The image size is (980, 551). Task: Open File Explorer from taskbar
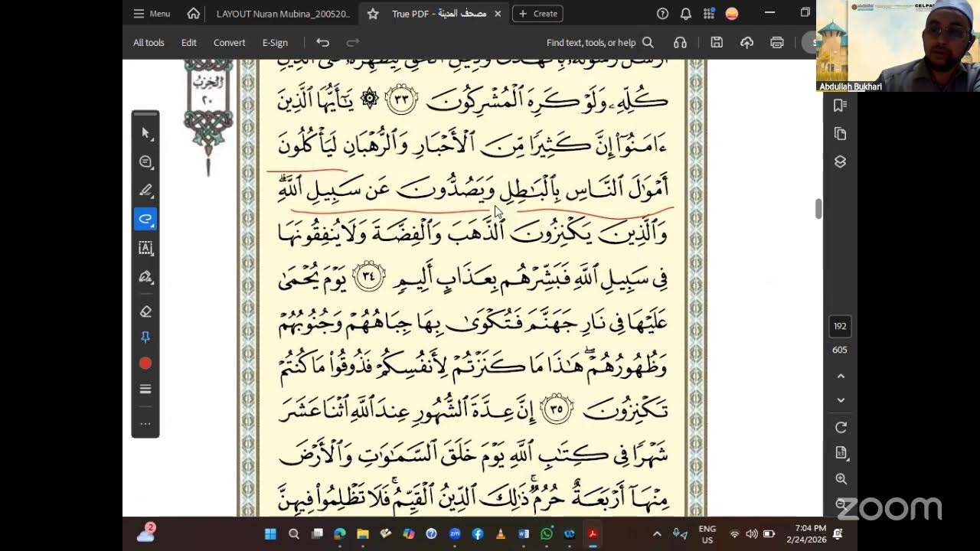[x=362, y=534]
